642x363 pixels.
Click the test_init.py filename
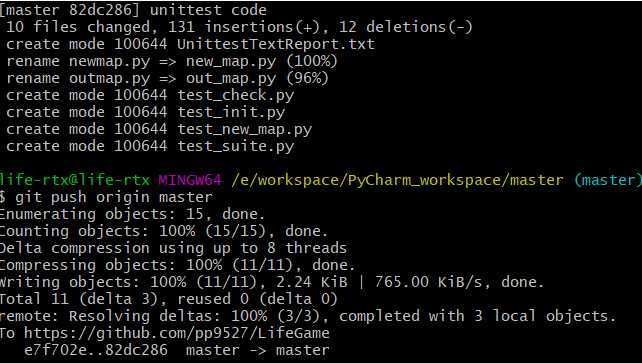click(x=231, y=112)
